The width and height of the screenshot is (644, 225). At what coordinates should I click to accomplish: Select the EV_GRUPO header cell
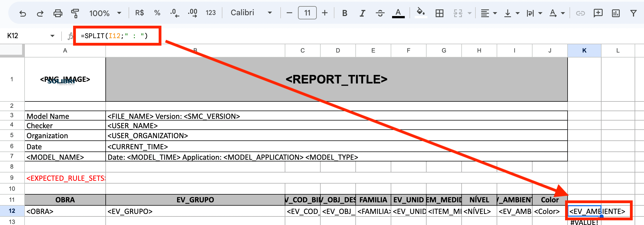pos(195,200)
